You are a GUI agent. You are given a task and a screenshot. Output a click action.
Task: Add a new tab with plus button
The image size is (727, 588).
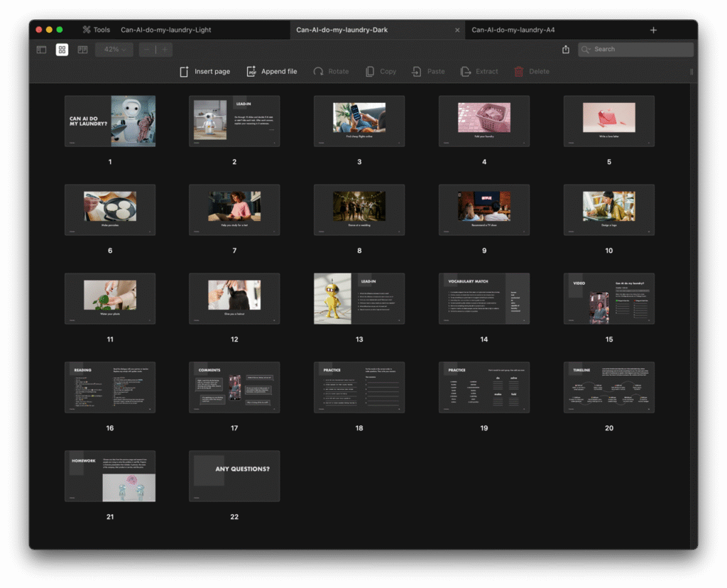[x=653, y=30]
